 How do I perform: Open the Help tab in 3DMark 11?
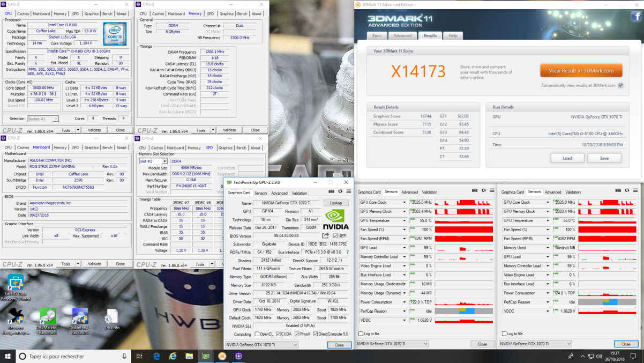(453, 35)
